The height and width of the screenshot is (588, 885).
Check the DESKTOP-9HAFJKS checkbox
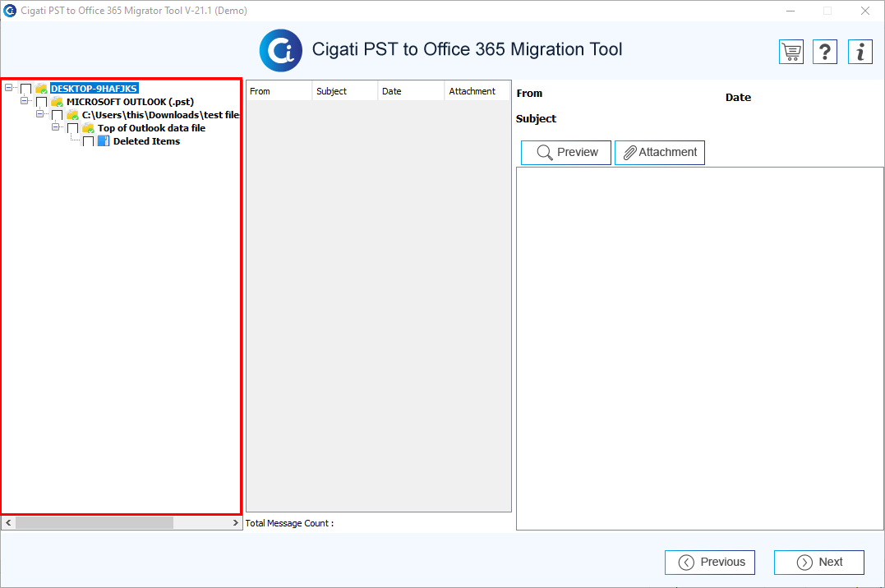(x=26, y=90)
